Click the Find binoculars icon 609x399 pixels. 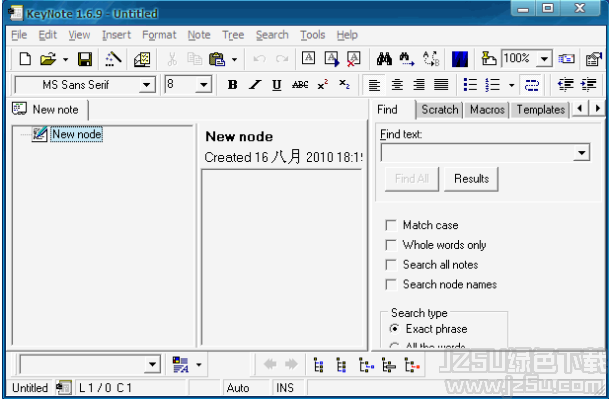coord(384,59)
